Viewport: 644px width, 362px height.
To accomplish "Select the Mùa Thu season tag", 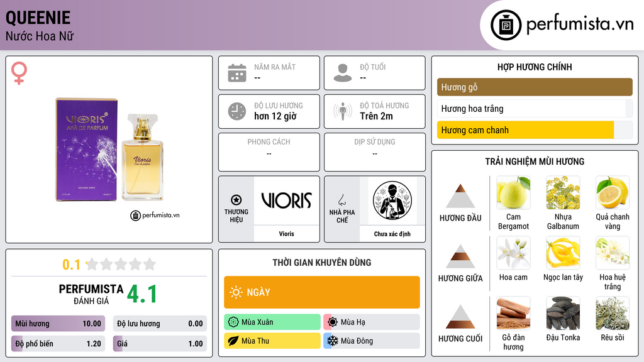I will point(272,341).
